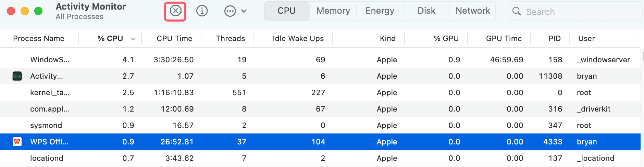The image size is (644, 167).
Task: Open the process Info inspector icon
Action: coord(202,11)
